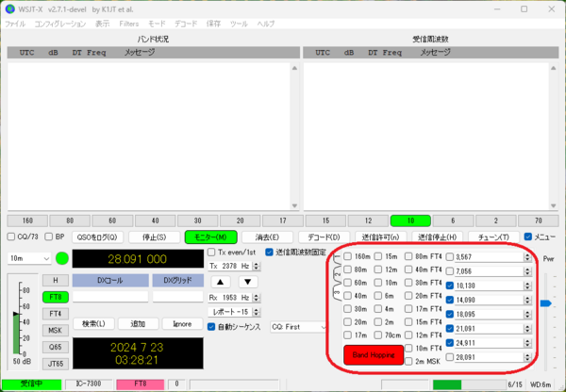
Task: Switch to MSK mode button
Action: click(56, 331)
